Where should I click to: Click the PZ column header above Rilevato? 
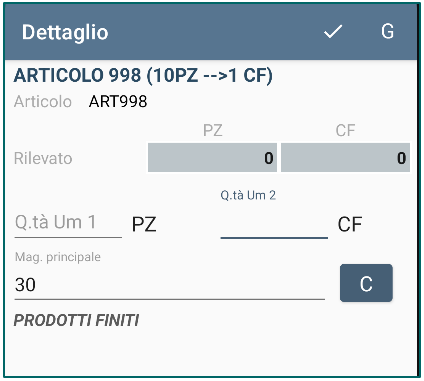tap(213, 130)
